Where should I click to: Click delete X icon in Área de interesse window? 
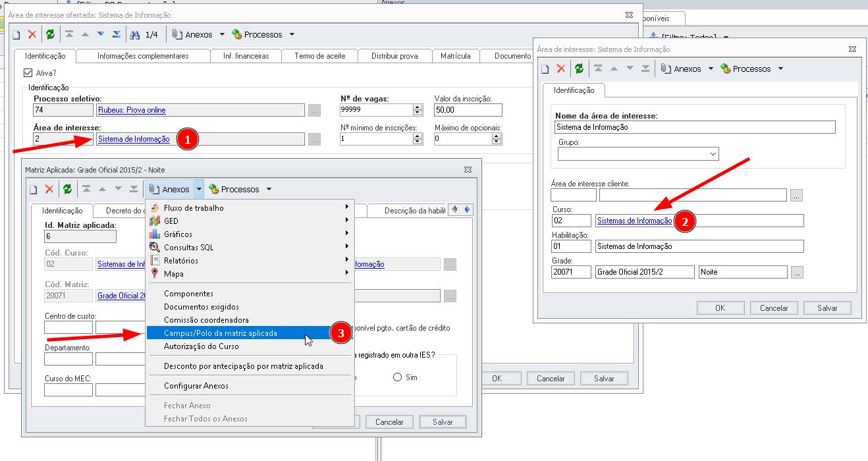point(560,68)
